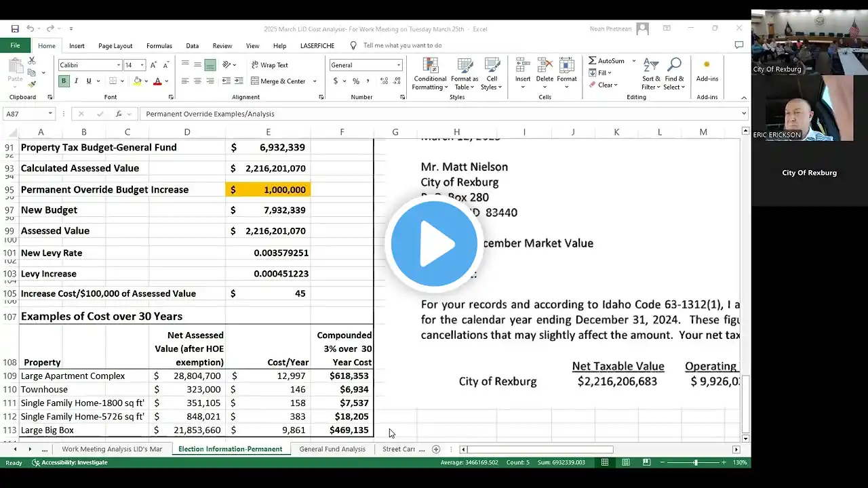Zoom out with the minus button
The width and height of the screenshot is (868, 488).
663,462
